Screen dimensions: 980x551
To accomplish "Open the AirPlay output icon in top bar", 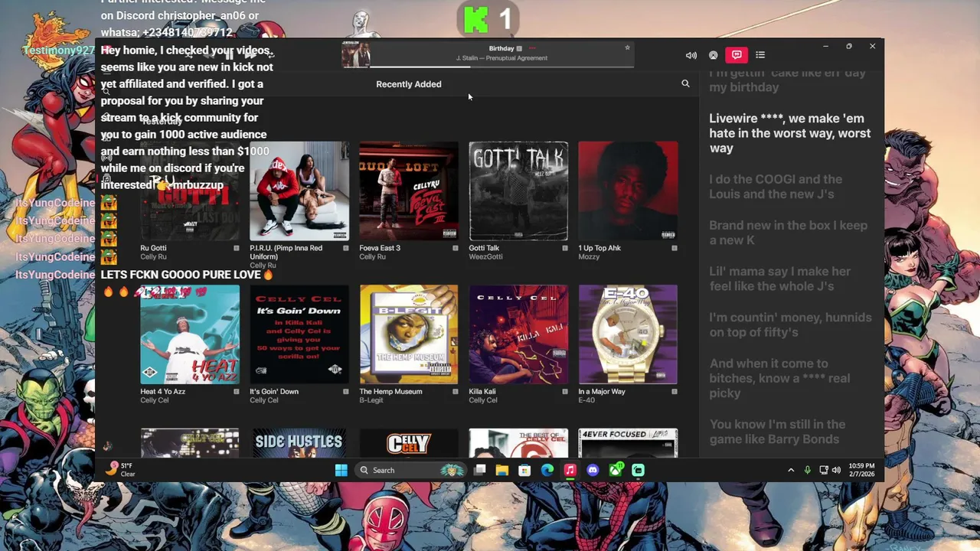I will [x=714, y=55].
